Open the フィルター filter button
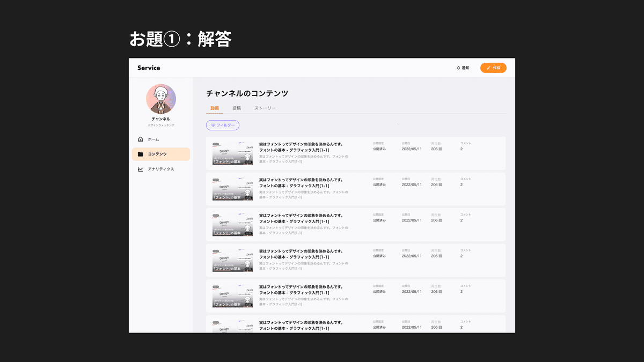Viewport: 644px width, 362px height. click(223, 125)
